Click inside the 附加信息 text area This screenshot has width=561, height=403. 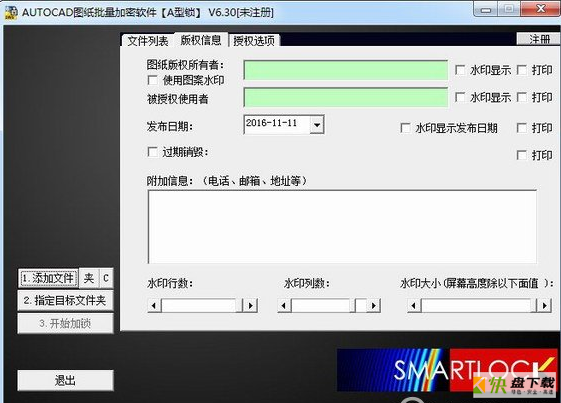pos(342,227)
